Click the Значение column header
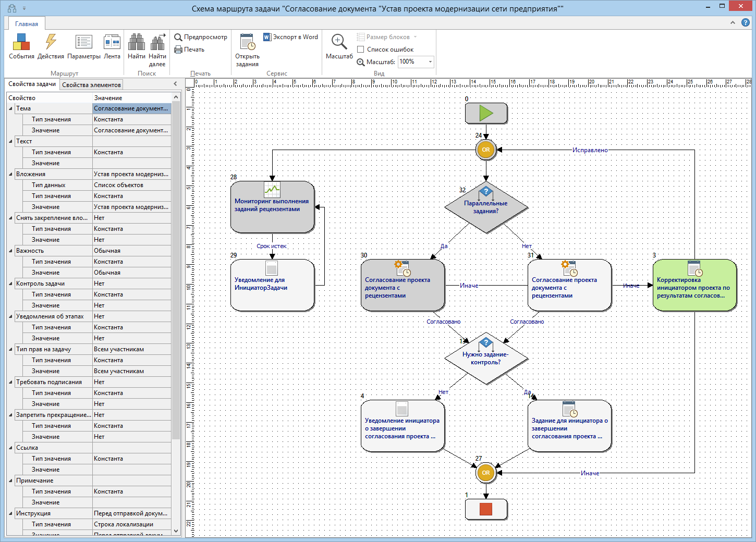The width and height of the screenshot is (756, 542). [x=132, y=98]
